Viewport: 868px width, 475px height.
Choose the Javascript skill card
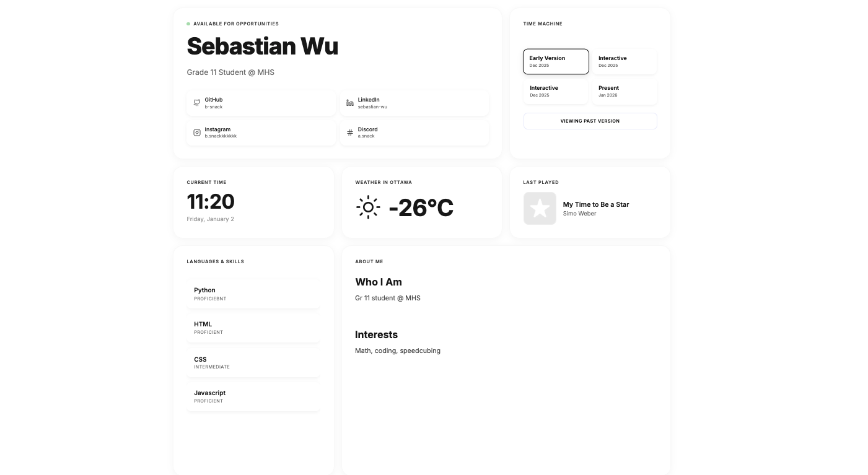(x=253, y=396)
